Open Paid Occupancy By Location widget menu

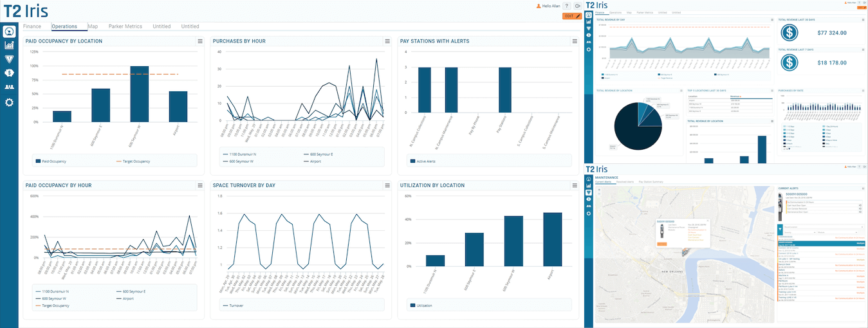pos(200,41)
